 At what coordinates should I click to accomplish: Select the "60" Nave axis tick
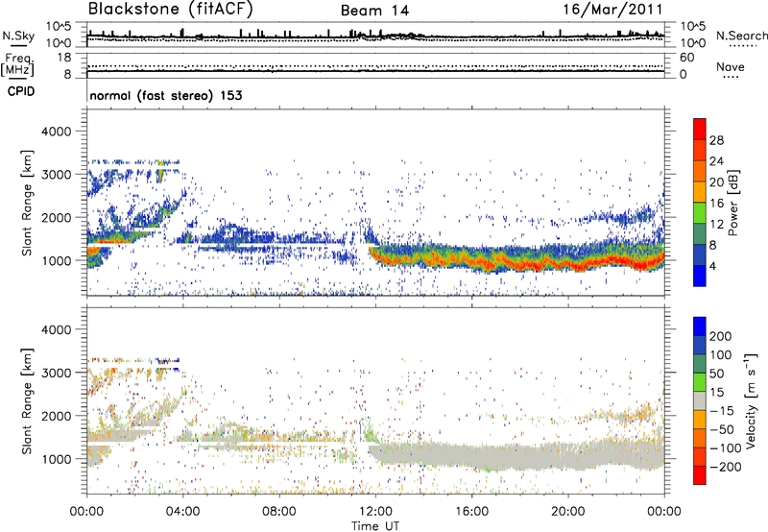click(686, 58)
